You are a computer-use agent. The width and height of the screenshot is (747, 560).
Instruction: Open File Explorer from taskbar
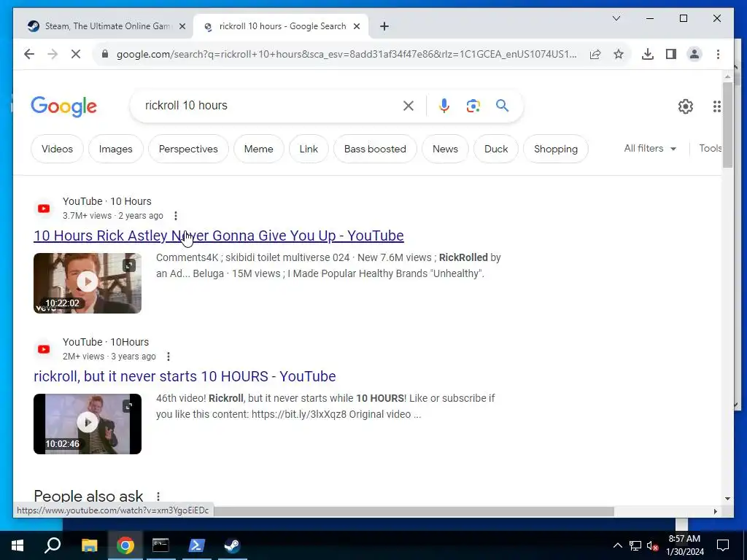89,545
